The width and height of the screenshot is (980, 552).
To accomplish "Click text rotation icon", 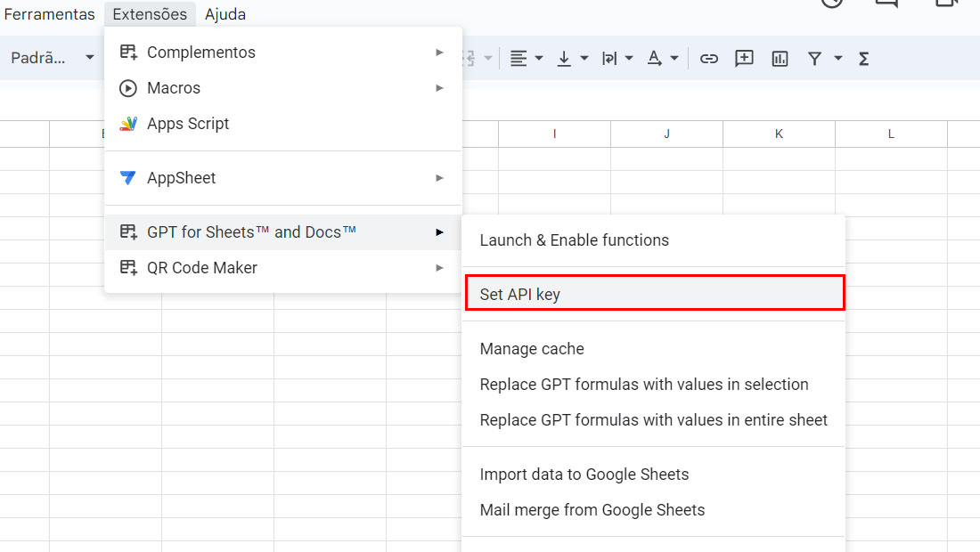I will coord(655,59).
